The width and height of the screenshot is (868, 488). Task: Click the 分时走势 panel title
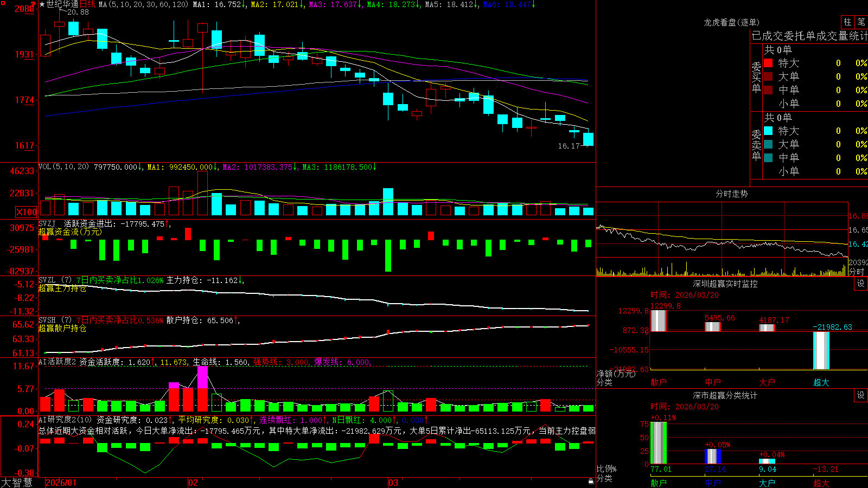coord(731,194)
